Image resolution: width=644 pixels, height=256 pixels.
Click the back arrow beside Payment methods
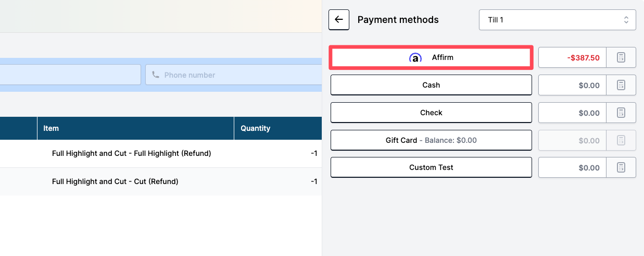(x=338, y=20)
